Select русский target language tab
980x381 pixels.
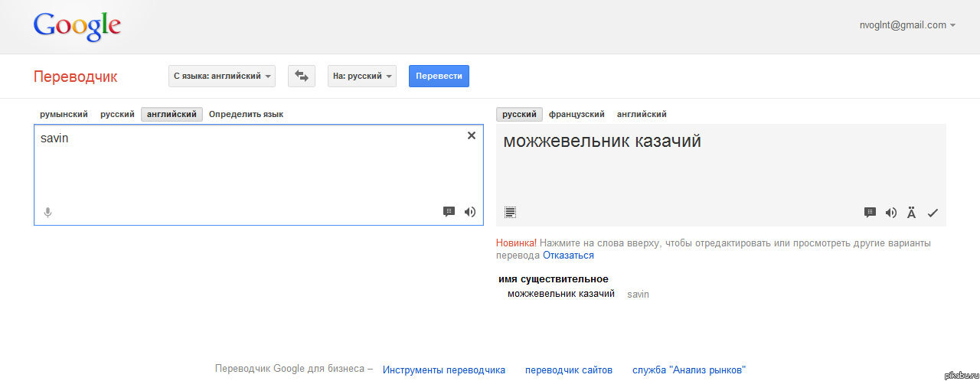(x=519, y=114)
